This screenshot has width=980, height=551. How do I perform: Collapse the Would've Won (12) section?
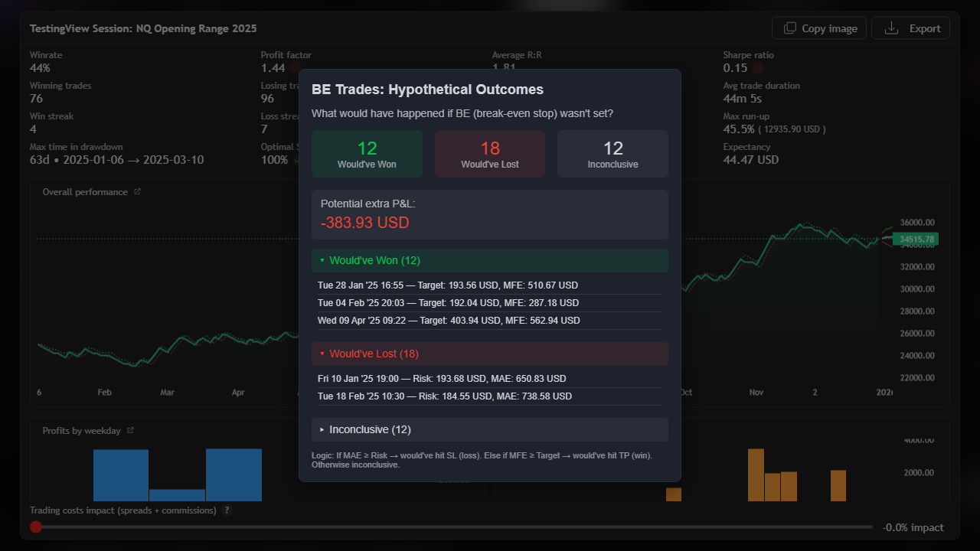(490, 260)
